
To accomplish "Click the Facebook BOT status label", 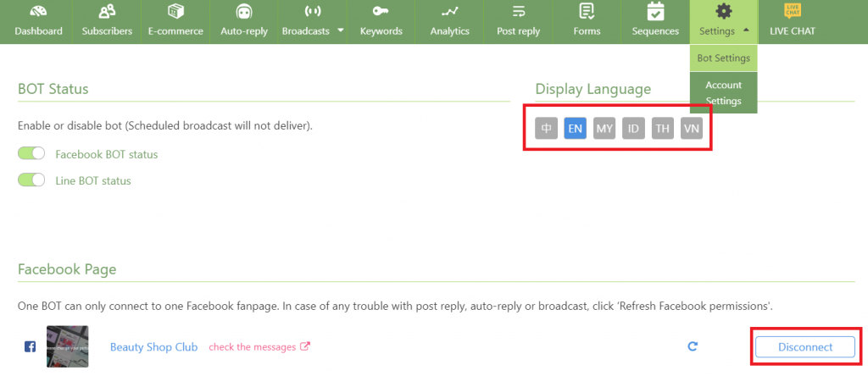I will point(106,154).
